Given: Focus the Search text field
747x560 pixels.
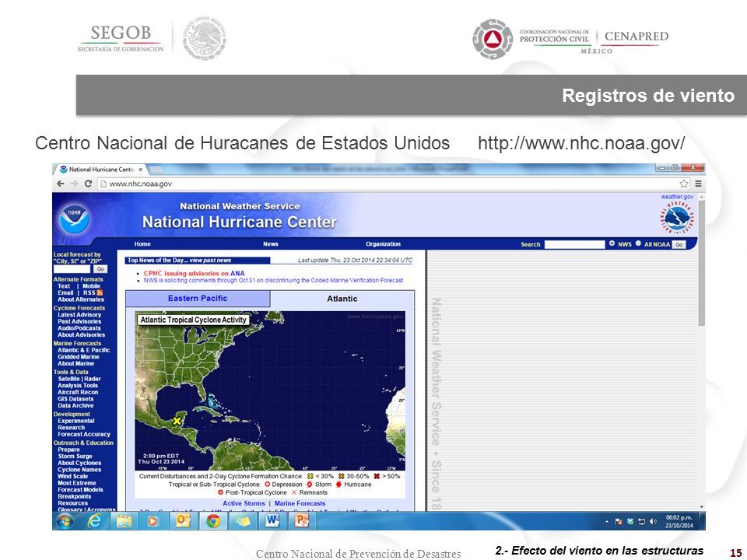Looking at the screenshot, I should click(574, 244).
